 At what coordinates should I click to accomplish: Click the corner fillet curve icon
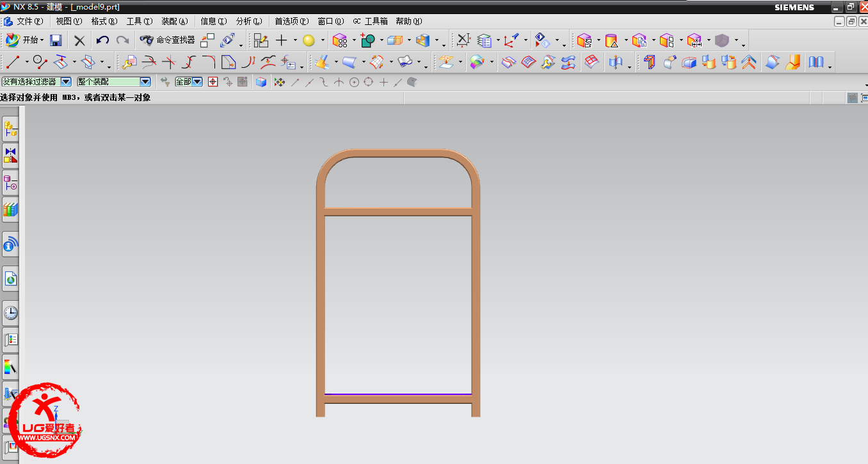pyautogui.click(x=209, y=62)
